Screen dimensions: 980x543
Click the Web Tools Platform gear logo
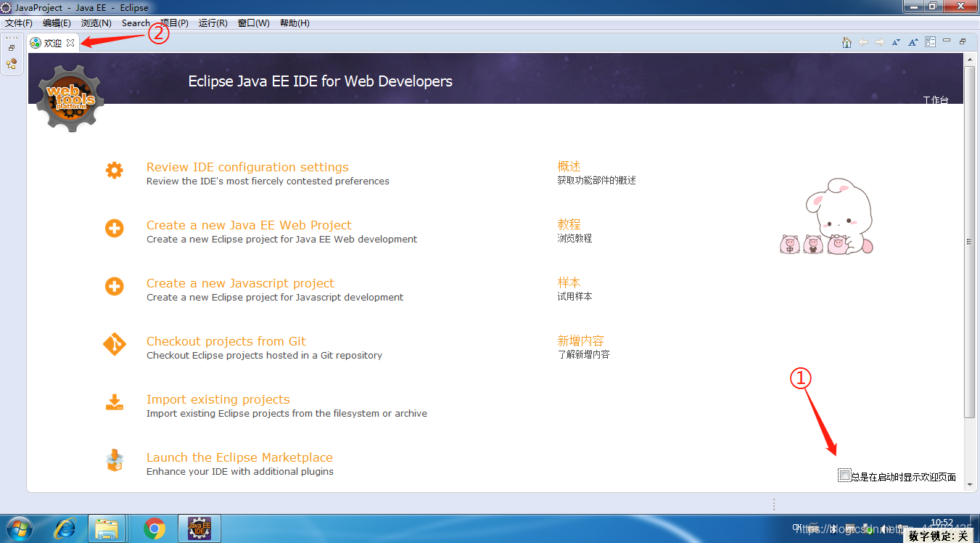[x=70, y=98]
